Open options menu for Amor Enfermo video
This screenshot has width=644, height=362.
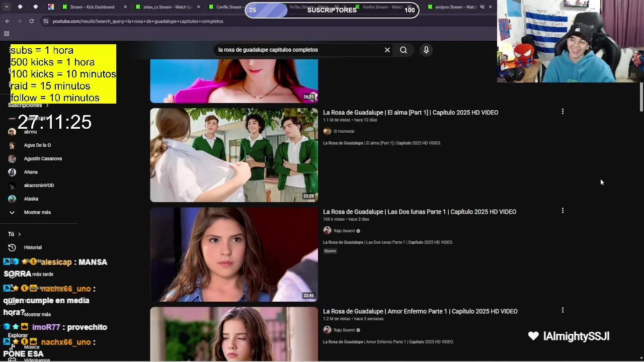tap(562, 310)
